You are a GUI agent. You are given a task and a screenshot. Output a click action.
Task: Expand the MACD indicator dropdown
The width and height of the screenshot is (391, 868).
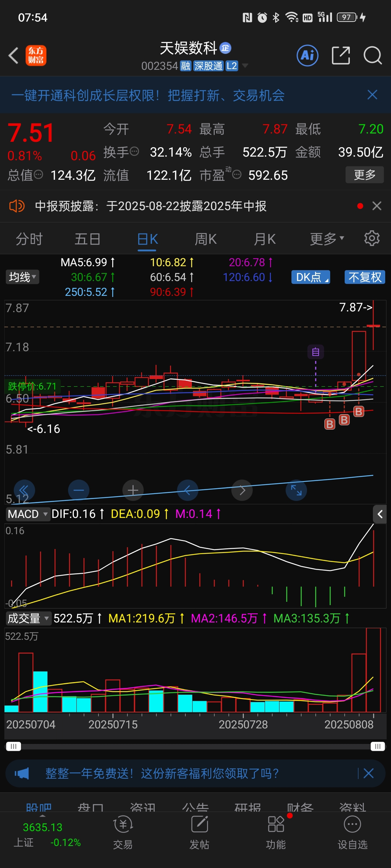(x=28, y=514)
